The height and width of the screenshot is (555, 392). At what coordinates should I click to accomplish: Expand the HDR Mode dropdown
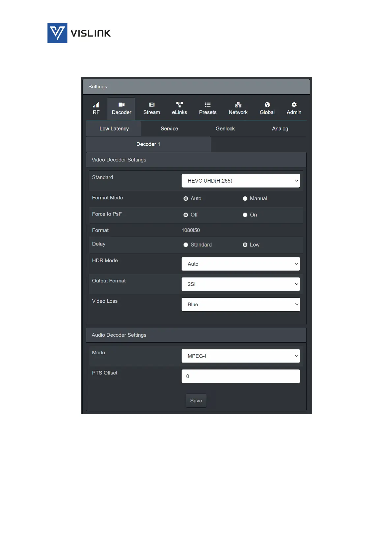point(241,264)
